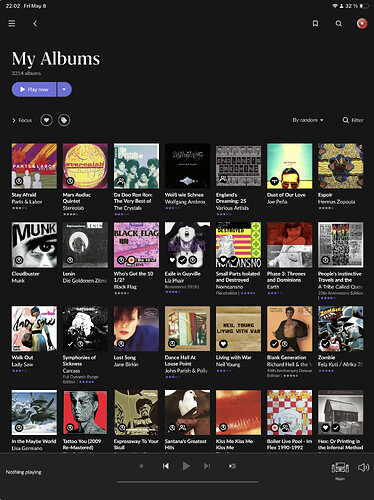This screenshot has width=374, height=500.
Task: Open Black Flag Who's Got the 10 1/2 cover
Action: tap(136, 245)
